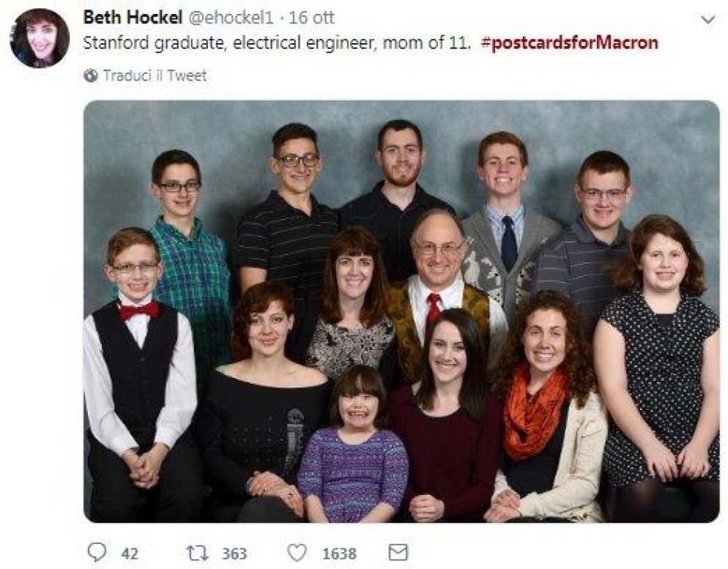This screenshot has width=728, height=569.
Task: Click the reply count 42
Action: (x=129, y=554)
